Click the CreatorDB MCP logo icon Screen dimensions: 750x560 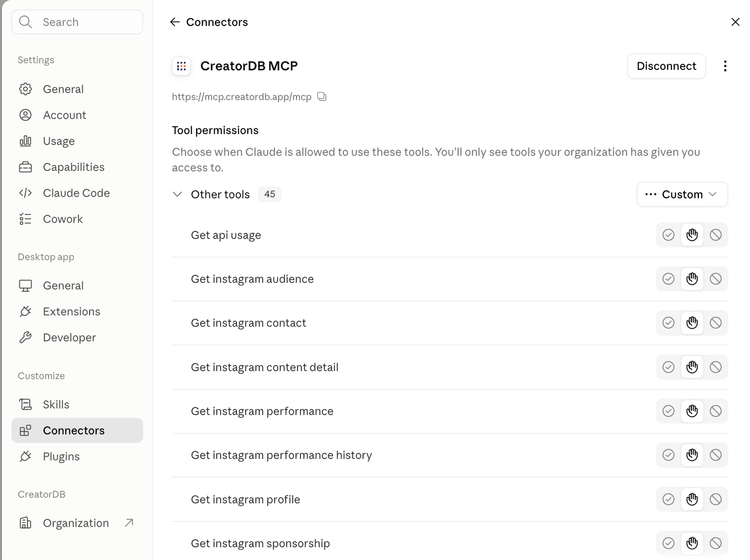point(181,66)
